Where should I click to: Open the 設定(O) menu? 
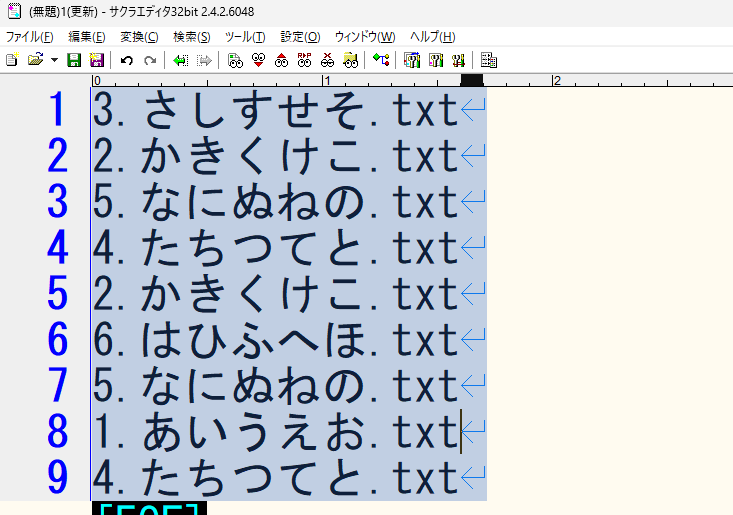point(300,36)
